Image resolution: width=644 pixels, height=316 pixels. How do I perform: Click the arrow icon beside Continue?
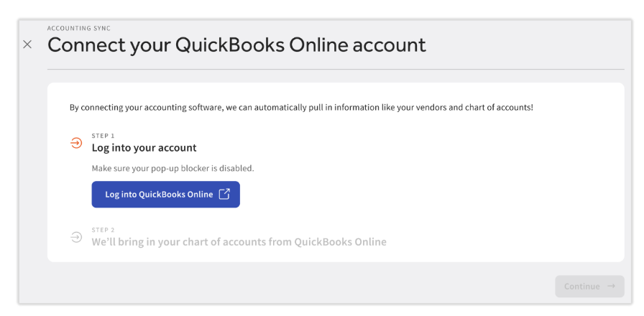coord(611,286)
